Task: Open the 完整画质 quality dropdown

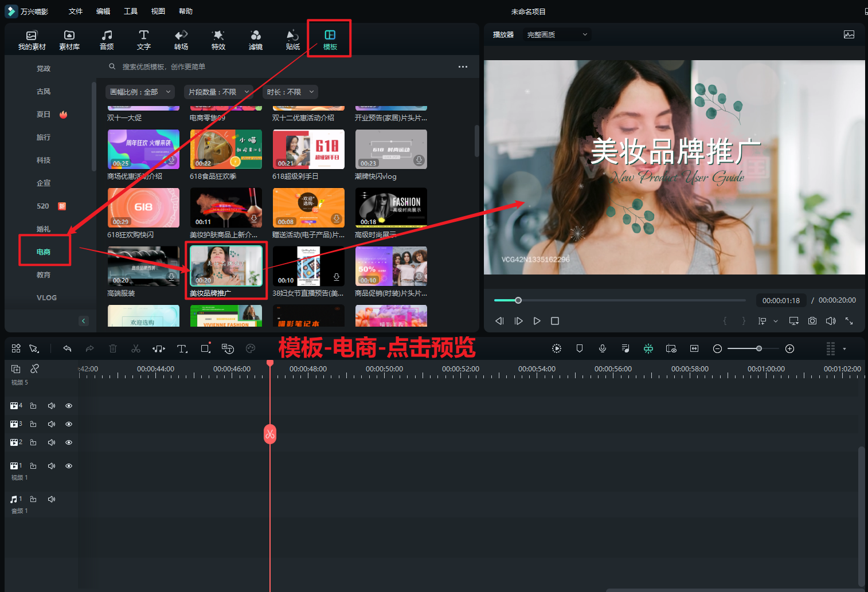Action: coord(556,34)
